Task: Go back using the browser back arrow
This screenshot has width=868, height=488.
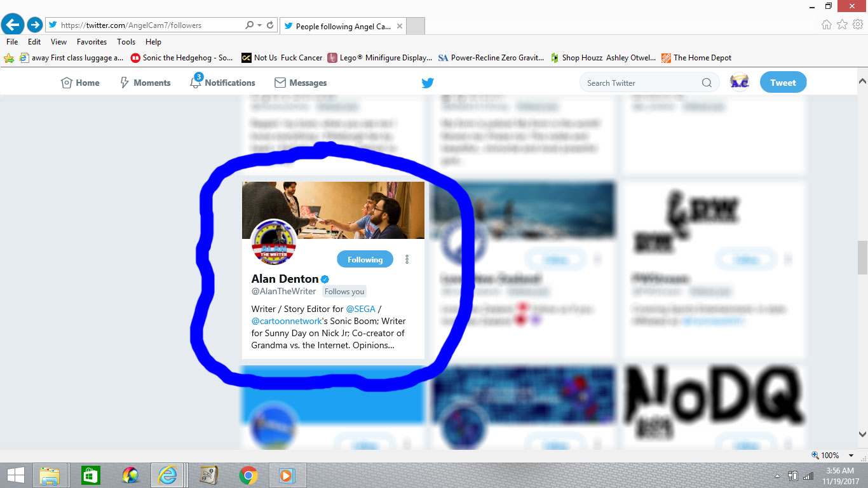Action: (x=13, y=25)
